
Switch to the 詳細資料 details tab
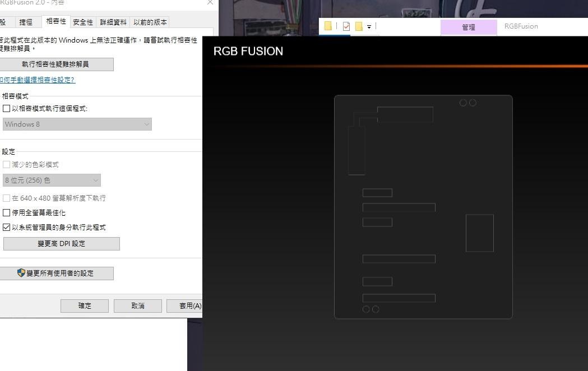[112, 22]
